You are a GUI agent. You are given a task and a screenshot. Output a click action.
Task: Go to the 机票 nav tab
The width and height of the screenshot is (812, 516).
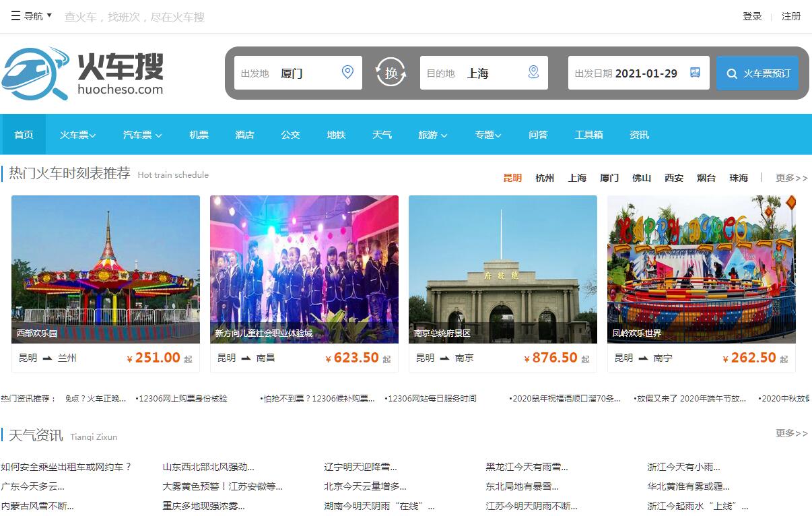click(x=199, y=135)
